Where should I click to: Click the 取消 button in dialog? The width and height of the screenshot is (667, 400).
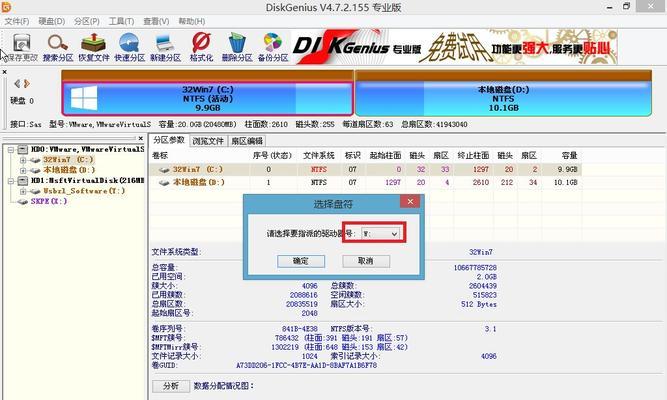click(x=366, y=261)
